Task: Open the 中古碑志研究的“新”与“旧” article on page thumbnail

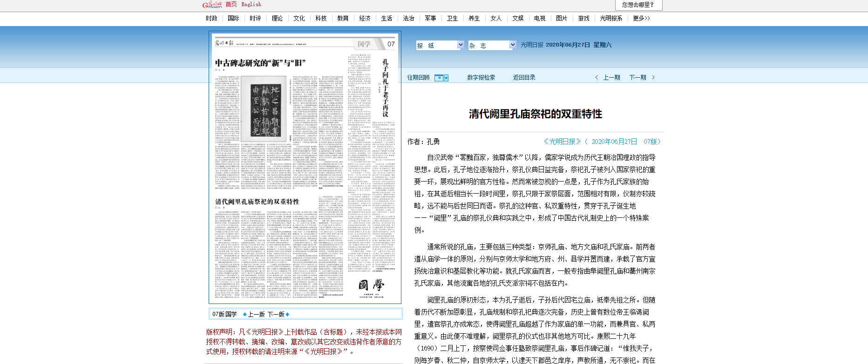Action: pos(260,63)
